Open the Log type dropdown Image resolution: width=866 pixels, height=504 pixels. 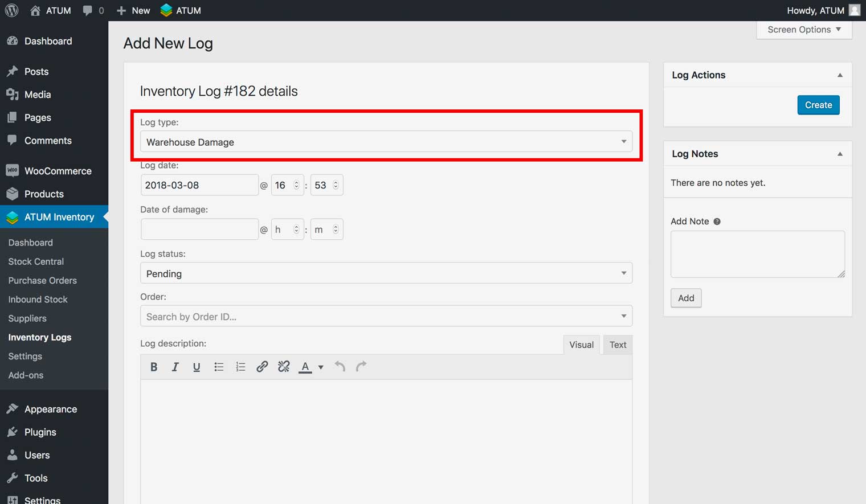tap(386, 142)
